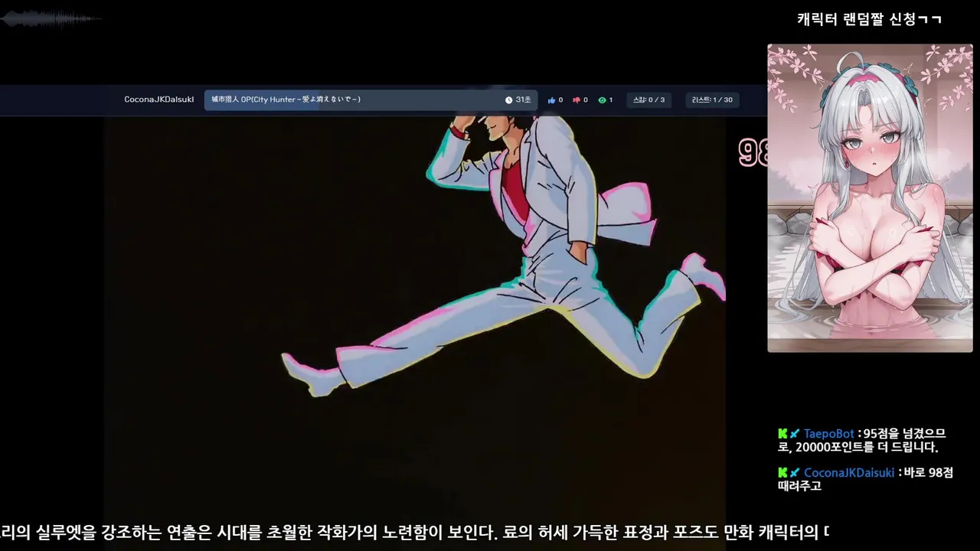This screenshot has width=980, height=551.
Task: Click the blue badge icon next to CoconaJKDaisuki
Action: point(795,473)
